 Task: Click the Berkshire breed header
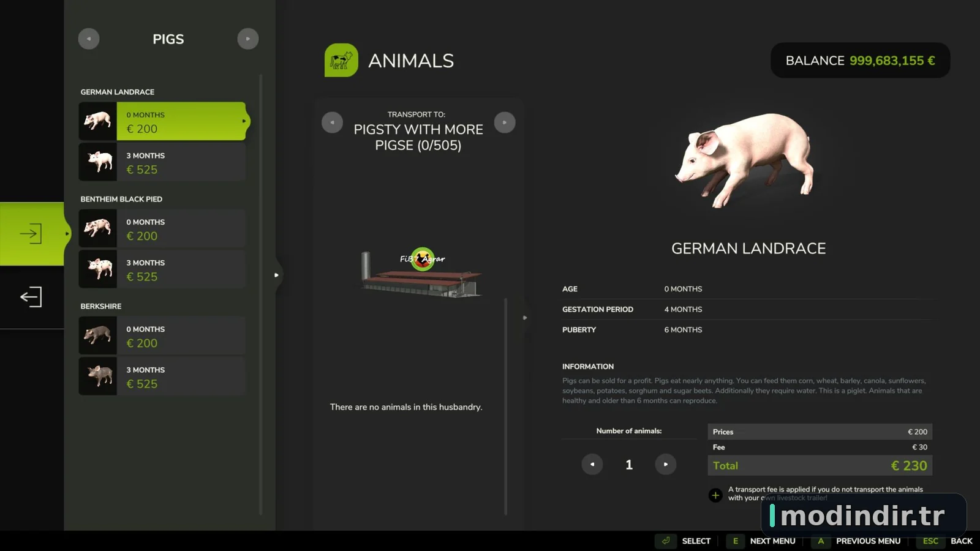(101, 306)
